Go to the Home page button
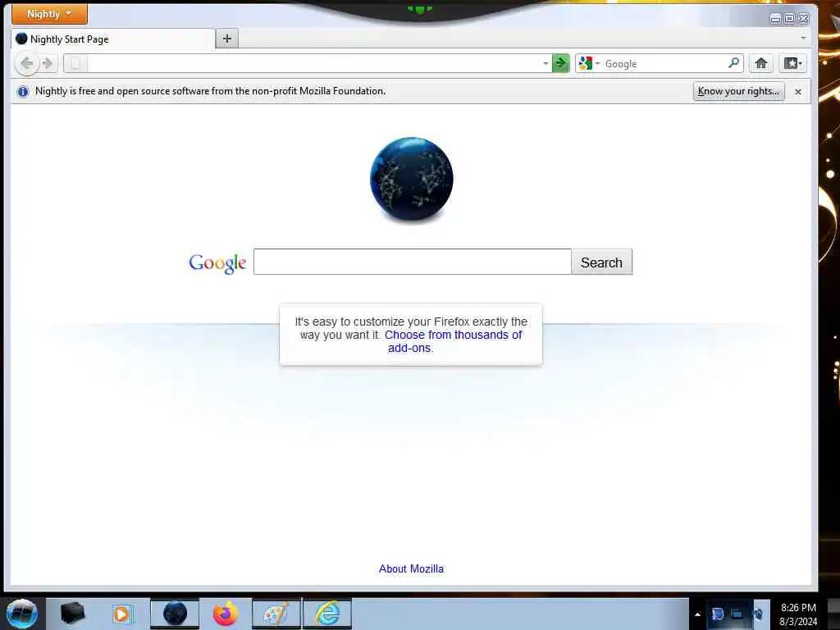This screenshot has width=840, height=630. coord(760,63)
